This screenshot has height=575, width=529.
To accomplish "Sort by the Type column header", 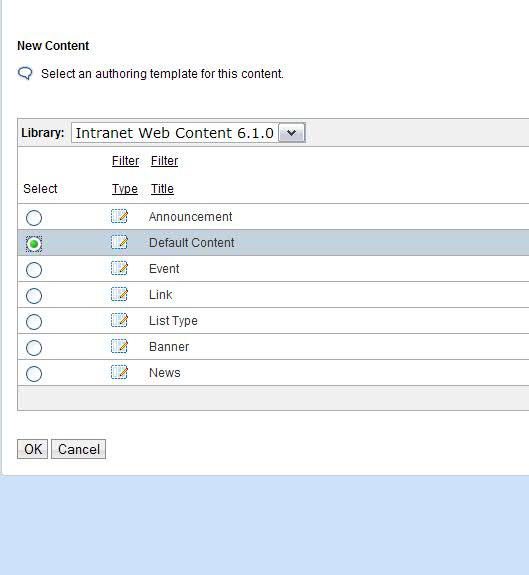I will point(125,189).
